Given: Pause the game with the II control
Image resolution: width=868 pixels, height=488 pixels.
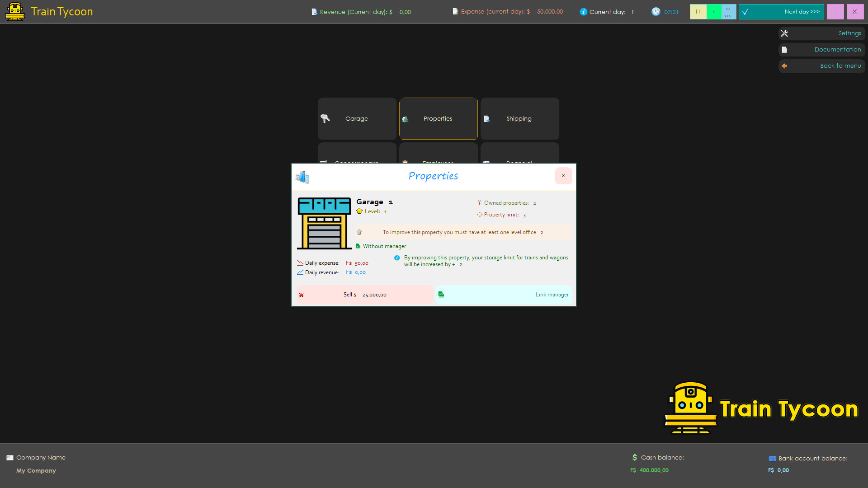Looking at the screenshot, I should pos(698,12).
